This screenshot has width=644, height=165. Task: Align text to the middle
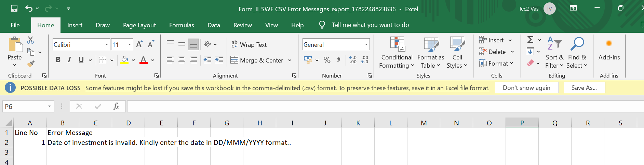point(182,44)
